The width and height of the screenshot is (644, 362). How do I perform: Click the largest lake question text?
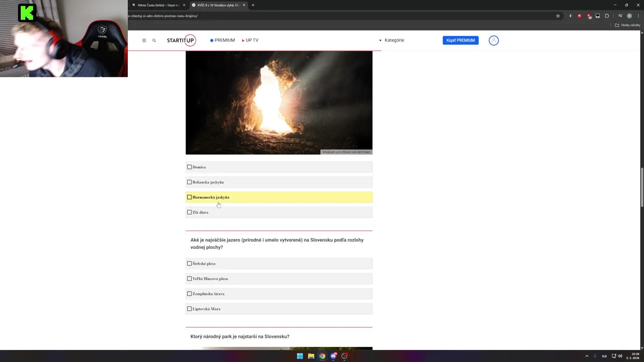pos(277,243)
